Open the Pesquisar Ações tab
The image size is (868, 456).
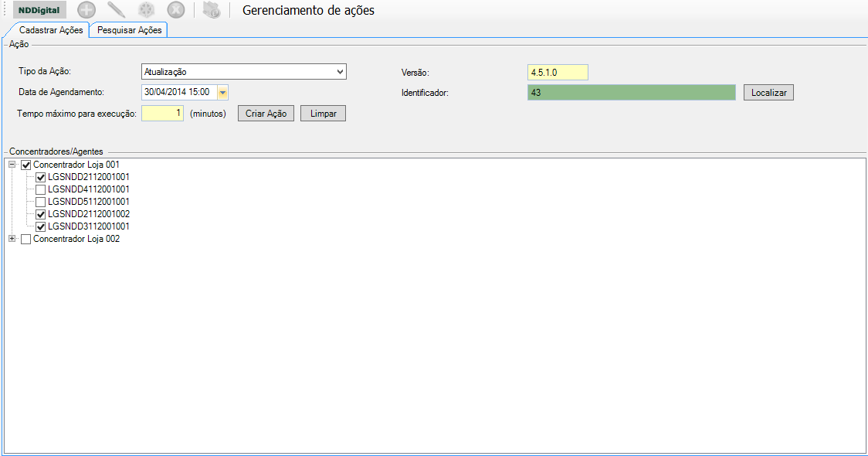tap(130, 30)
